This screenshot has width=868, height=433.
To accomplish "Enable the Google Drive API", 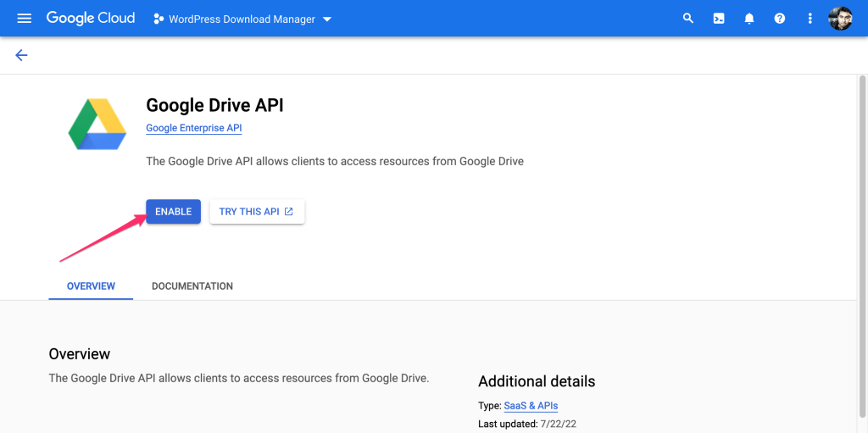I will 173,212.
